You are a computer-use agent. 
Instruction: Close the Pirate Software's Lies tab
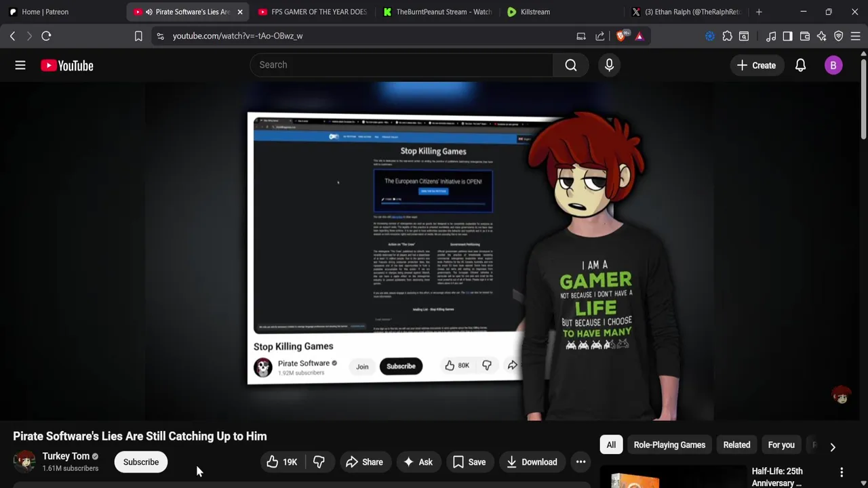tap(239, 12)
